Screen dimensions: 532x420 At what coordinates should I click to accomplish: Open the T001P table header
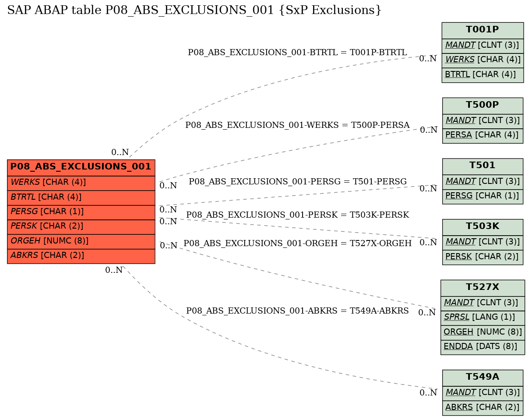pyautogui.click(x=483, y=30)
